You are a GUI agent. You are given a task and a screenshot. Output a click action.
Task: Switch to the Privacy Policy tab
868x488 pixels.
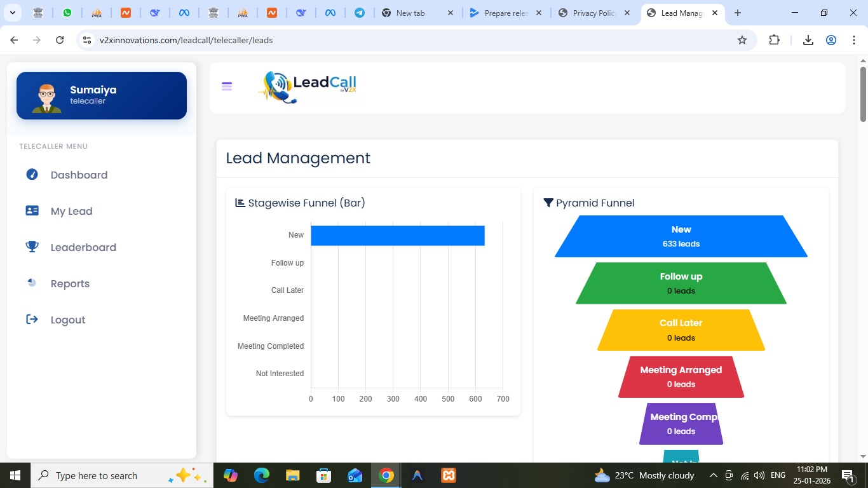pyautogui.click(x=591, y=13)
